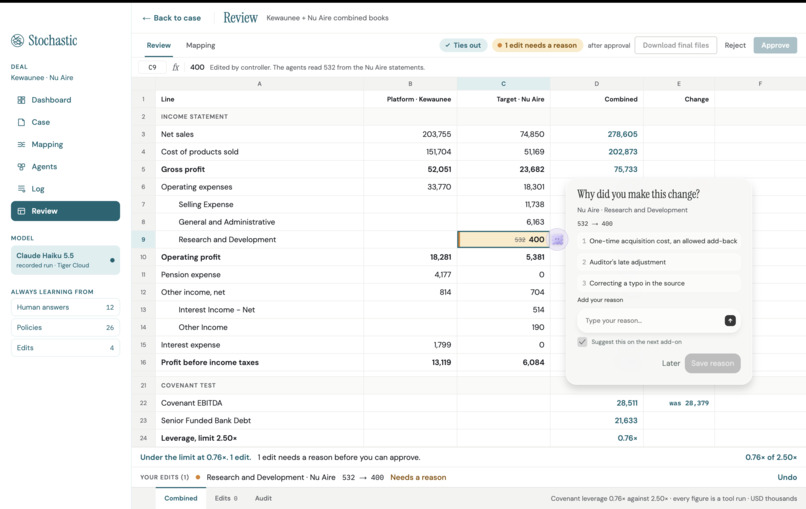
Task: Go back to case
Action: (172, 18)
